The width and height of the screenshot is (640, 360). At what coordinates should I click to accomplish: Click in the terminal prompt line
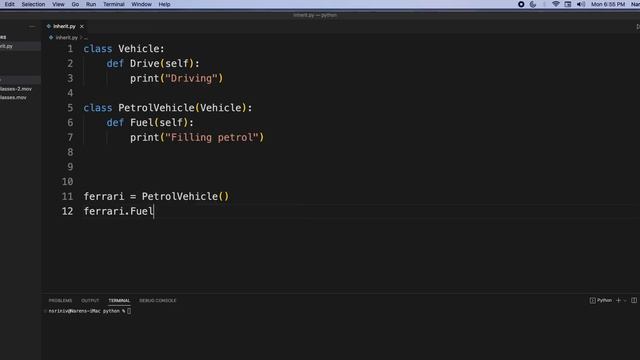(x=89, y=311)
